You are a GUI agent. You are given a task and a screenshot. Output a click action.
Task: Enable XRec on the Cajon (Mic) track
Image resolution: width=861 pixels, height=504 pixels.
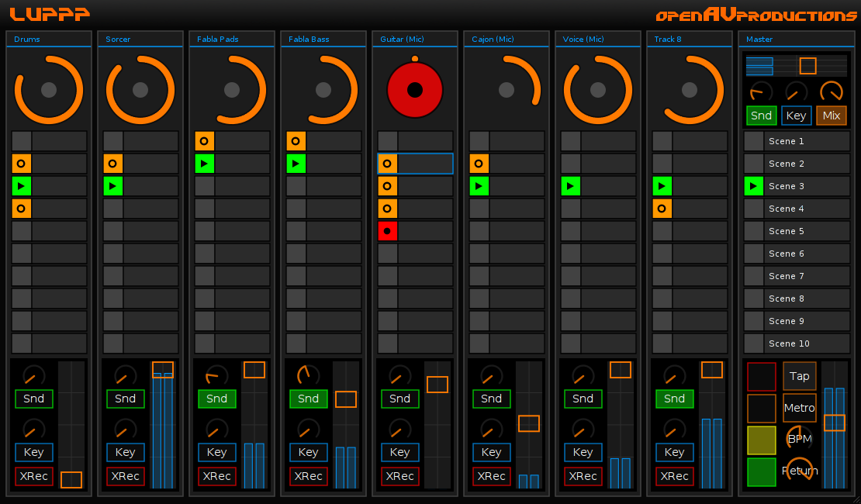point(491,476)
